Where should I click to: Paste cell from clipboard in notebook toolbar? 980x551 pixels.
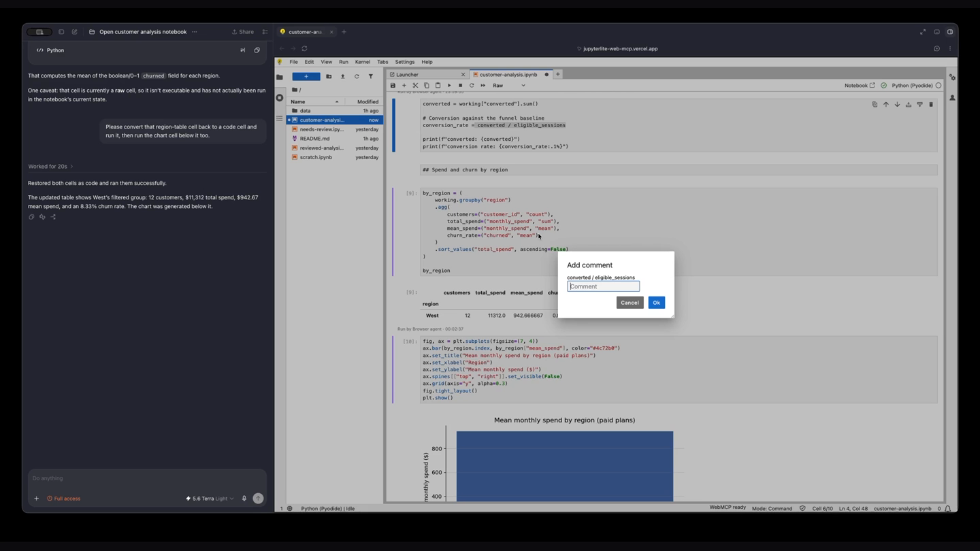[438, 86]
